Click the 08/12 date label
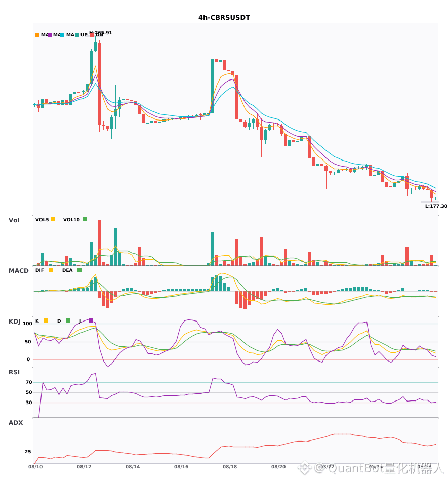448x481 pixels. [84, 467]
